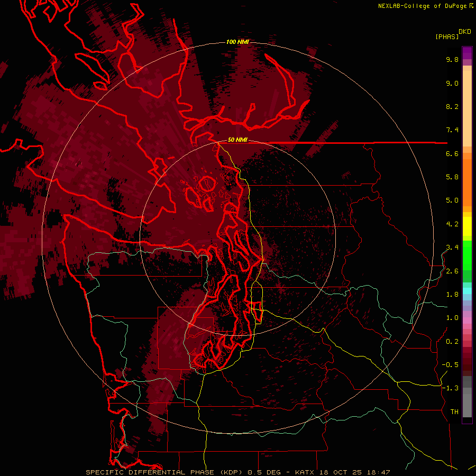Click the 50 NMI range ring label
This screenshot has width=476, height=476.
[237, 140]
